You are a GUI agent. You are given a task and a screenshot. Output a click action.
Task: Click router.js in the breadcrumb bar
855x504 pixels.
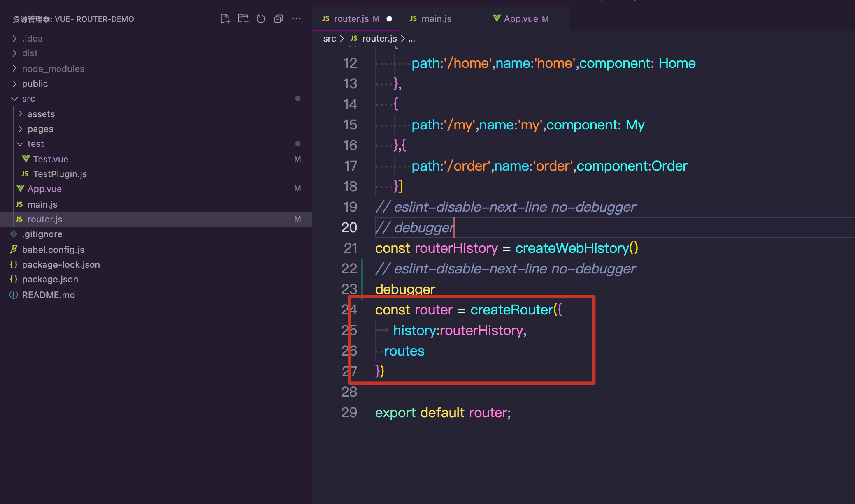tap(379, 39)
